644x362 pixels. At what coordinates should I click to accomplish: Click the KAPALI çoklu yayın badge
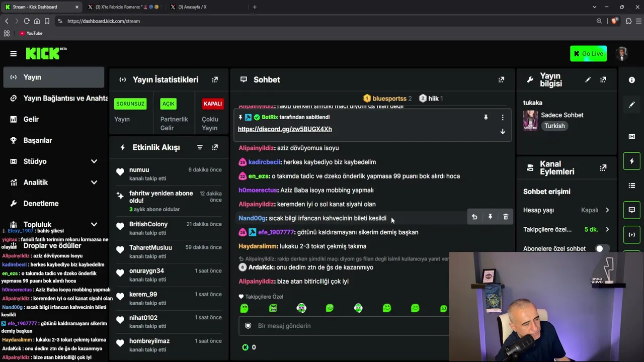(x=212, y=104)
